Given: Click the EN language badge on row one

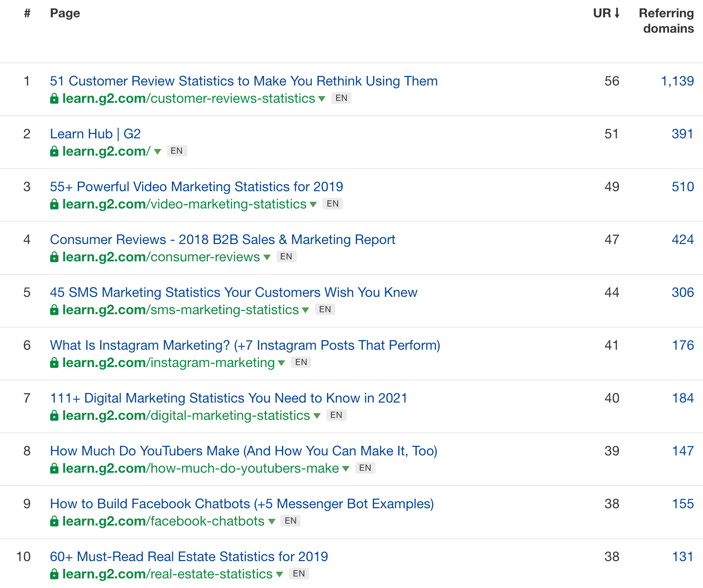Looking at the screenshot, I should 341,98.
